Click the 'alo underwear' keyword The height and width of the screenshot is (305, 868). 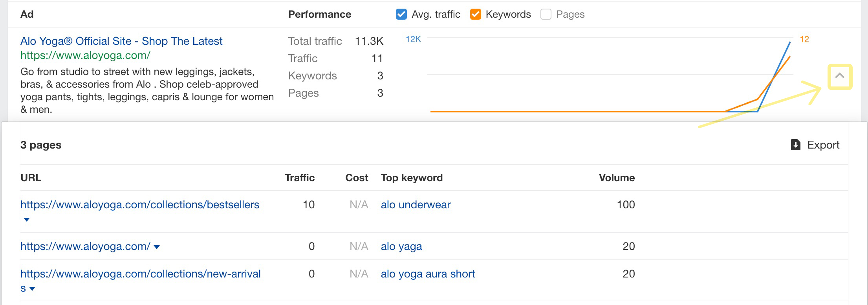[x=416, y=205]
